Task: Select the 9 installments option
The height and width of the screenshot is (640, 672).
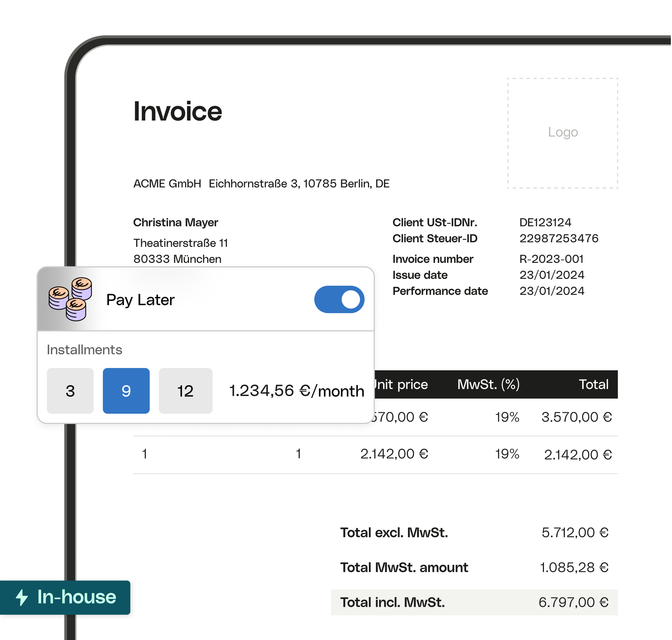Action: [126, 391]
